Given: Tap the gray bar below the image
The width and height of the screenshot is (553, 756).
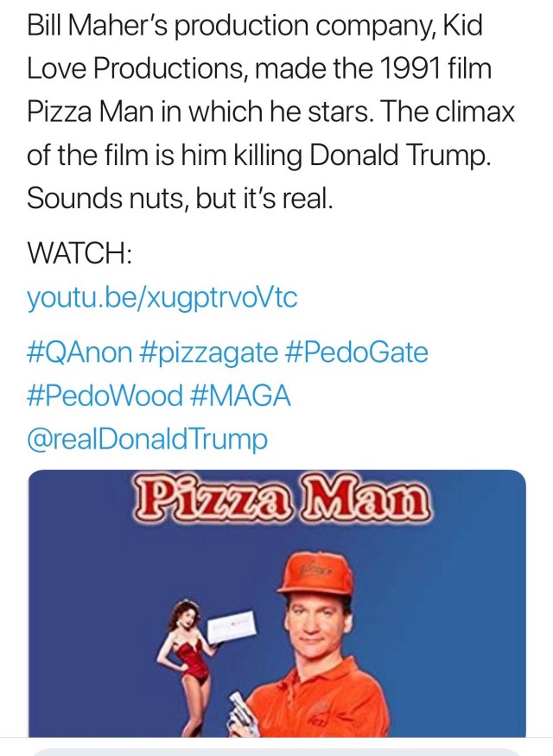Looking at the screenshot, I should tap(276, 752).
